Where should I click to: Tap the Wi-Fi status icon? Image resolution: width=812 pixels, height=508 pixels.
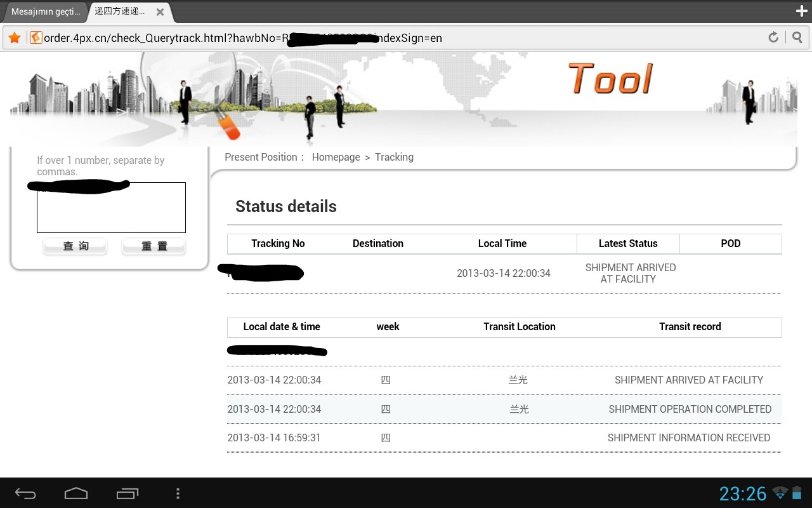780,493
